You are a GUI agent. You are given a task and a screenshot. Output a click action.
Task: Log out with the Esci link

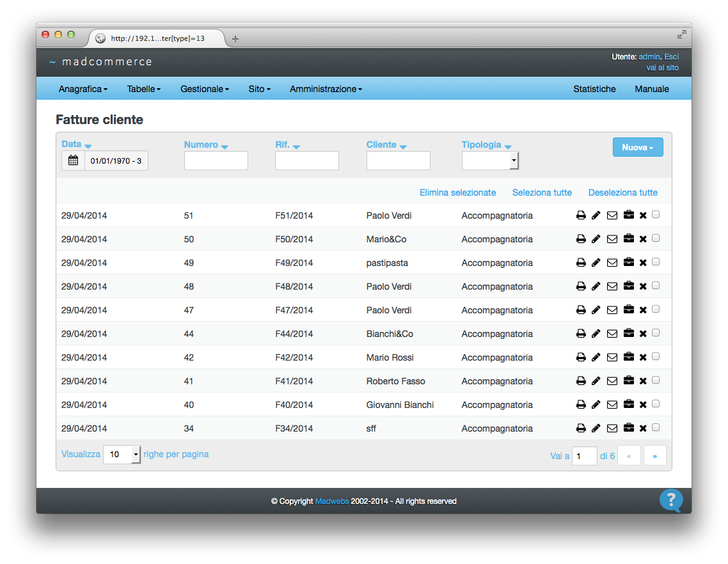pos(671,57)
